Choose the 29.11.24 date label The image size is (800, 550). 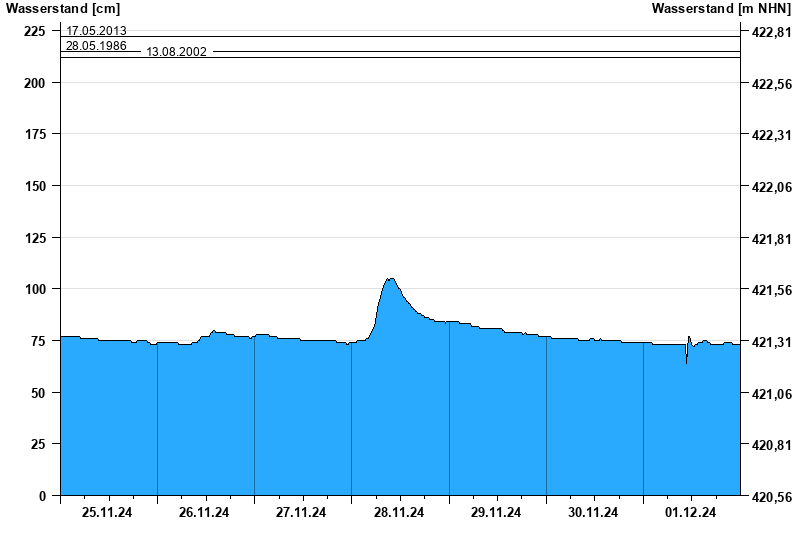coord(496,513)
